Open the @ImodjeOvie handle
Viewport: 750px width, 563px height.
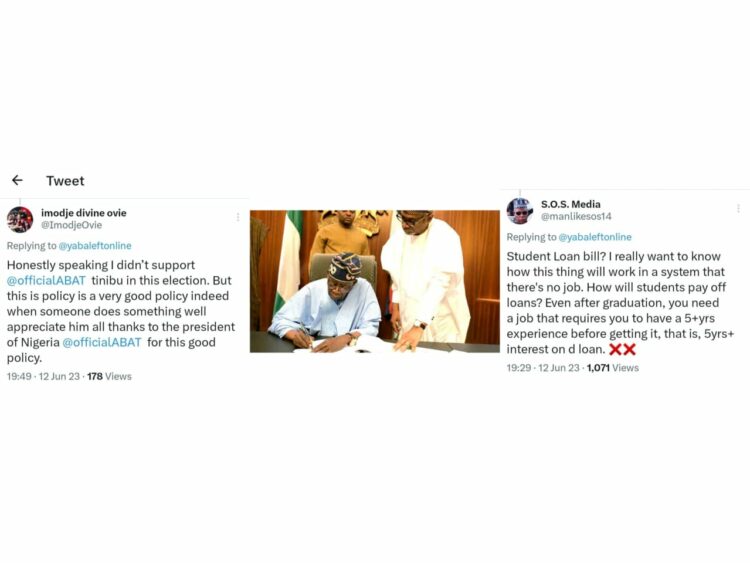coord(71,225)
